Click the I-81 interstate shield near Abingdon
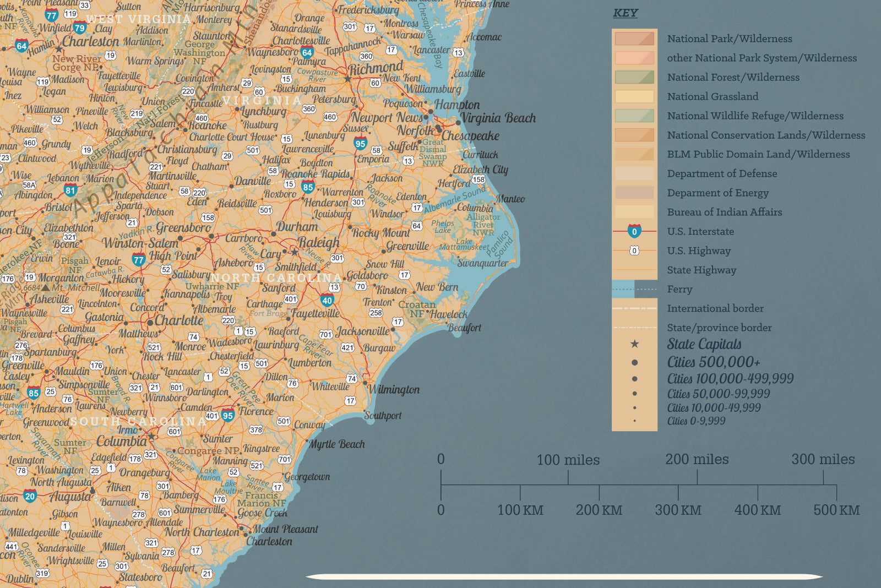881x588 pixels. point(70,191)
